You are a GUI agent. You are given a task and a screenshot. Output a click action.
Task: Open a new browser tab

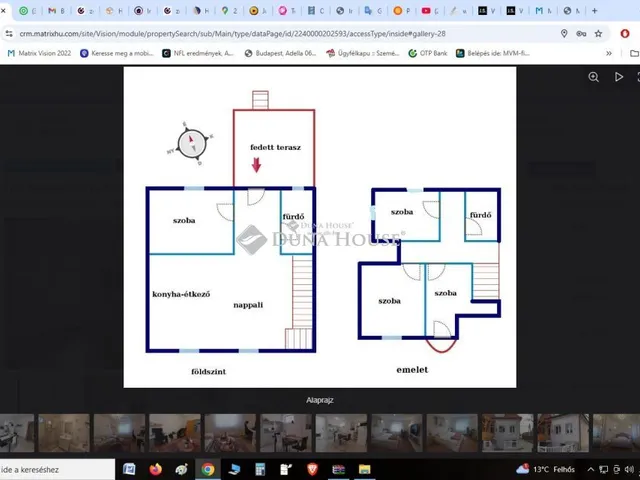coord(594,11)
